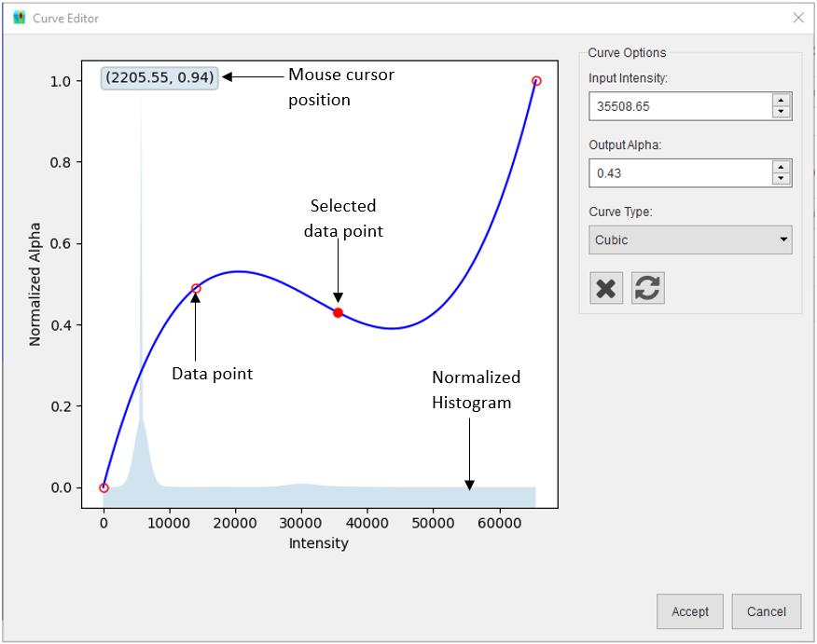Image resolution: width=817 pixels, height=644 pixels.
Task: Select the filled red data point
Action: point(339,313)
